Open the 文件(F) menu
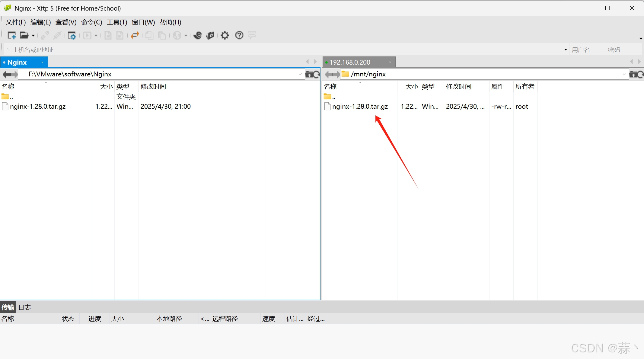Image resolution: width=644 pixels, height=359 pixels. pyautogui.click(x=16, y=22)
